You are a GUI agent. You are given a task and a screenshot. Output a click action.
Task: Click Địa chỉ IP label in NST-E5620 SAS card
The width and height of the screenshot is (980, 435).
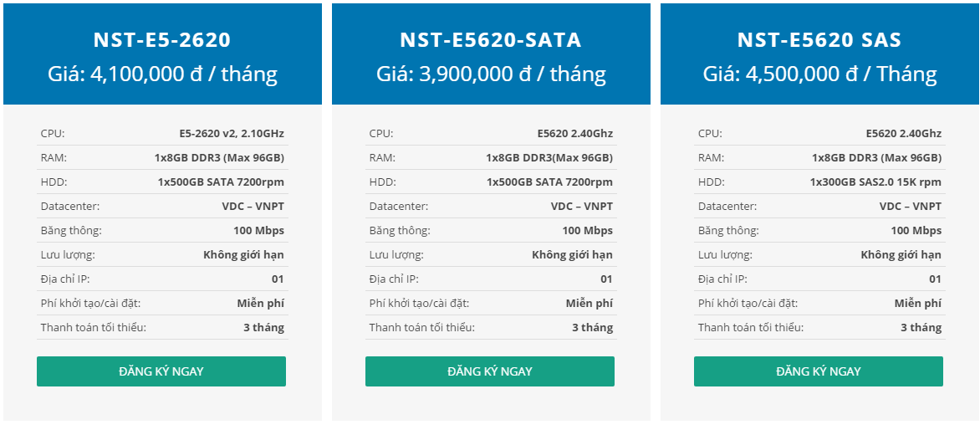tap(722, 279)
